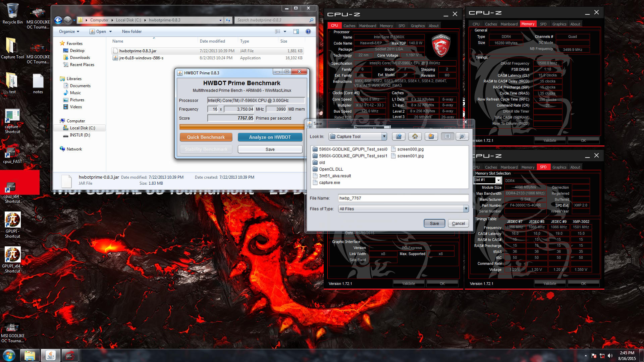The width and height of the screenshot is (644, 362).
Task: Open address bar history dropdown
Action: [x=220, y=20]
